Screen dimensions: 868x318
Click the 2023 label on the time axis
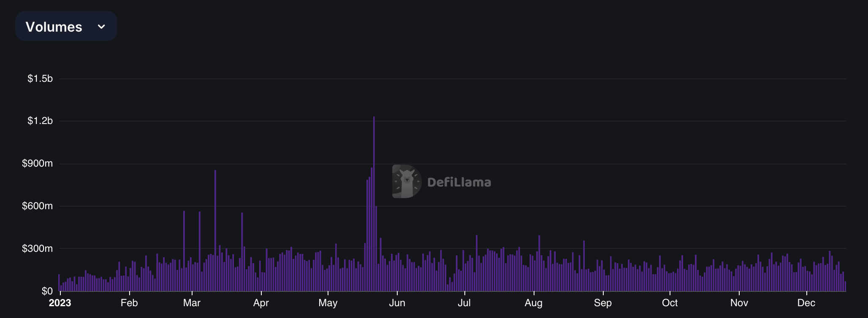[60, 303]
